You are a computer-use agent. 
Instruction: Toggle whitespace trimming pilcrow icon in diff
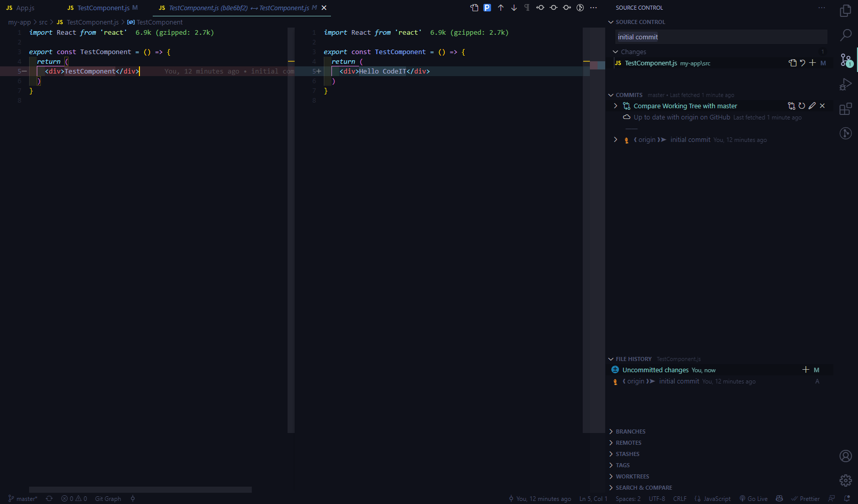pyautogui.click(x=527, y=8)
